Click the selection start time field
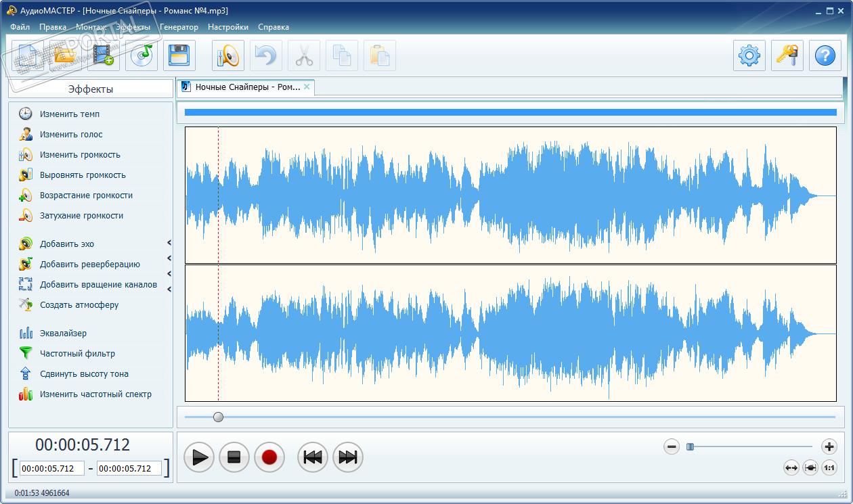The width and height of the screenshot is (853, 504). tap(52, 468)
